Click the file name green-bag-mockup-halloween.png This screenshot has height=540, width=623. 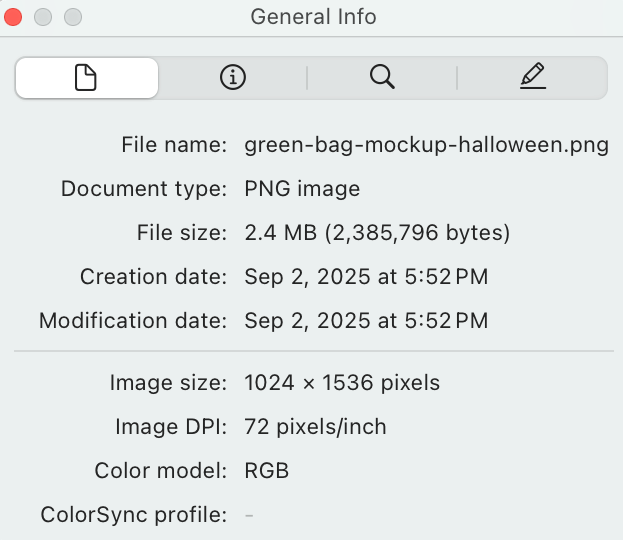click(x=426, y=145)
